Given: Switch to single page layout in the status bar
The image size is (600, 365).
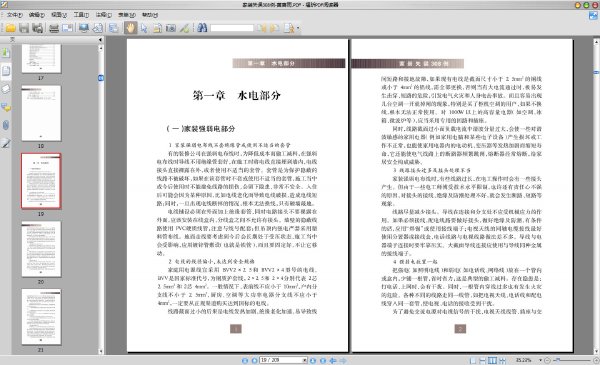Looking at the screenshot, I should click(473, 360).
